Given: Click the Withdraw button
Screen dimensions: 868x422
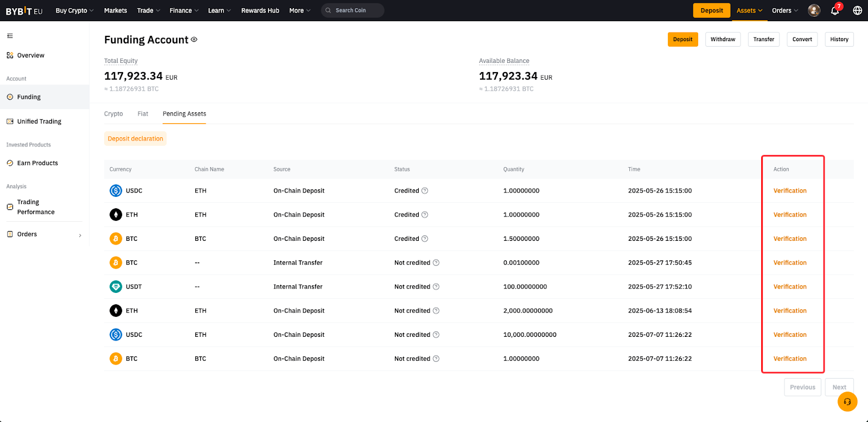Looking at the screenshot, I should [x=723, y=40].
